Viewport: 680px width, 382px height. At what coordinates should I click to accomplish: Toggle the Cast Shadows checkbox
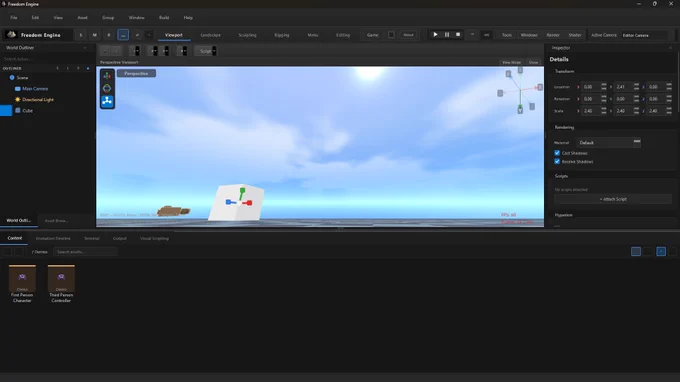[557, 153]
